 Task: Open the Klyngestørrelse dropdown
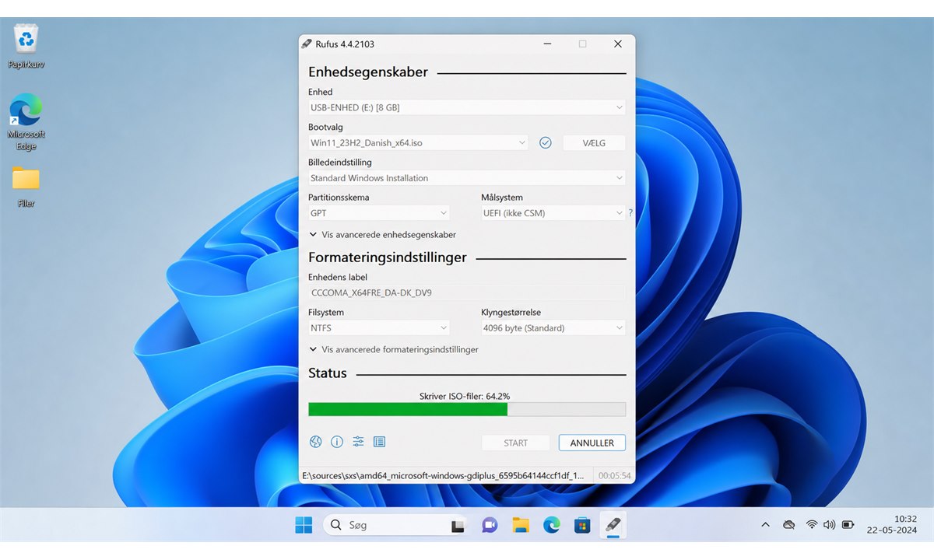pos(553,328)
